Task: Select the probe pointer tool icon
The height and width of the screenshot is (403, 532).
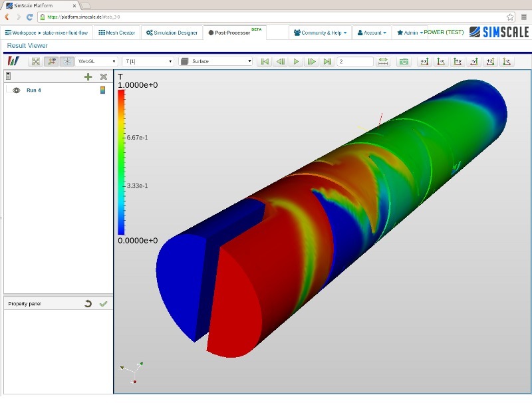Action: (x=68, y=61)
